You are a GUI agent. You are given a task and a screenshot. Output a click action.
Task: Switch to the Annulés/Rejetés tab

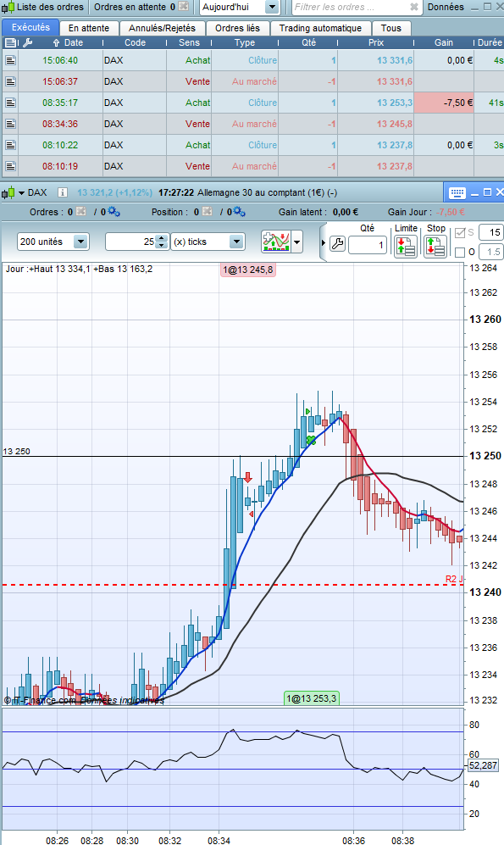(162, 28)
